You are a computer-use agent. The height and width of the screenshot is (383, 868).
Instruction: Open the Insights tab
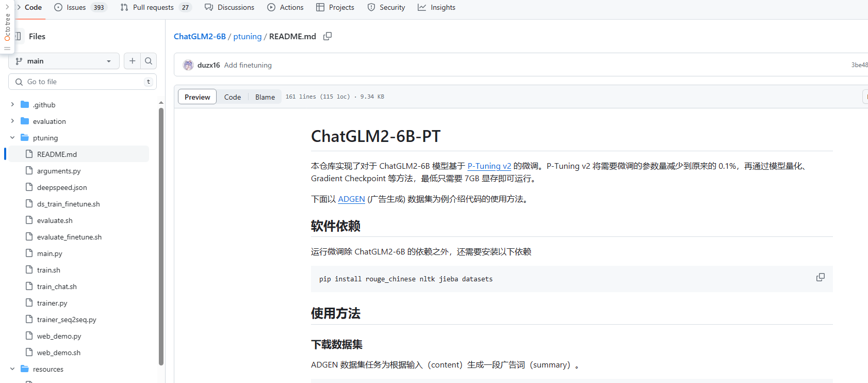pos(437,7)
